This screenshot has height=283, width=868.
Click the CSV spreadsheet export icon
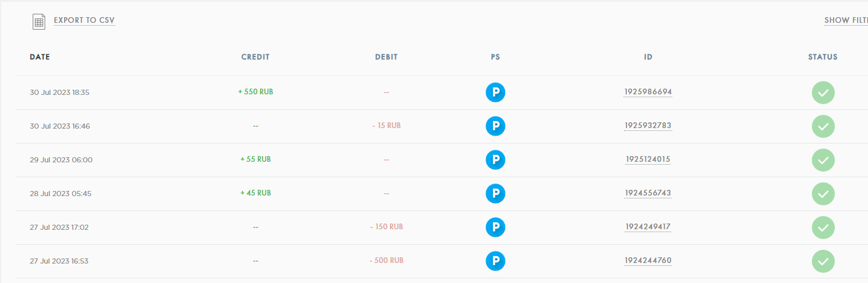[38, 21]
